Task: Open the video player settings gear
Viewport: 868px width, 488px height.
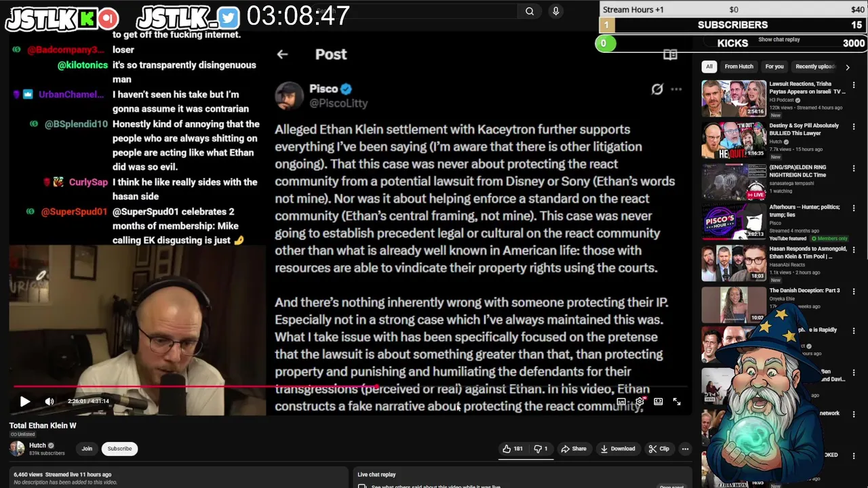Action: coord(639,401)
